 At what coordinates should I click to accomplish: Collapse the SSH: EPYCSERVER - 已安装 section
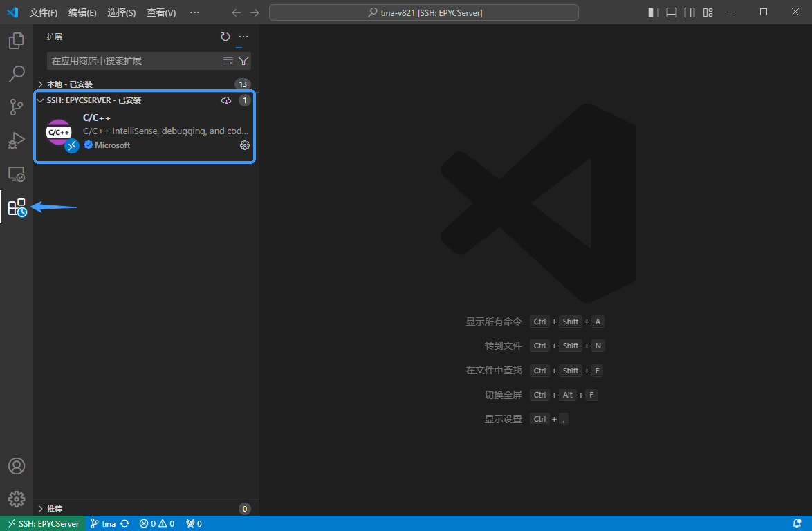pos(93,100)
